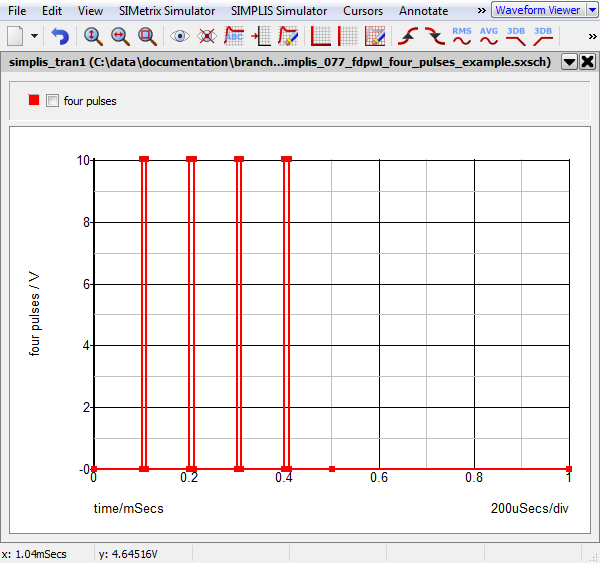Click the zoom to fit width icon
The image size is (600, 563).
(120, 36)
